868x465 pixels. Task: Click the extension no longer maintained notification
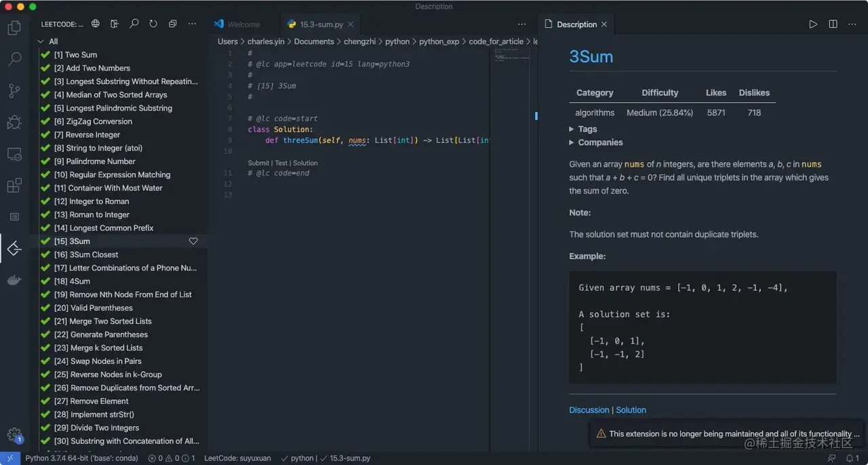coord(727,434)
